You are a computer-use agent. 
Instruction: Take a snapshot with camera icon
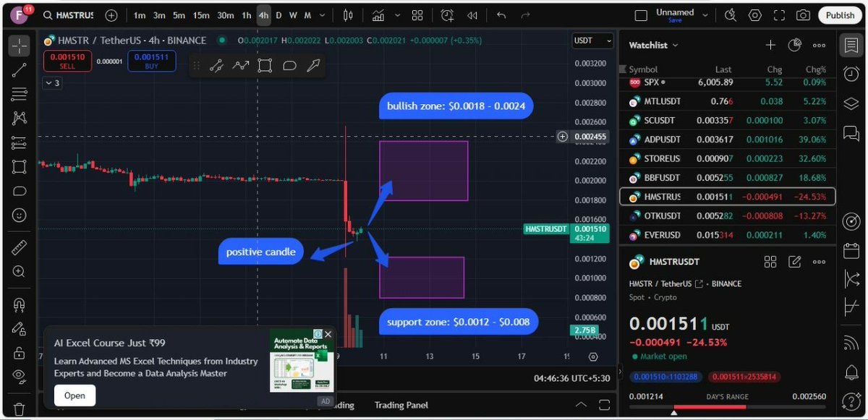click(803, 15)
